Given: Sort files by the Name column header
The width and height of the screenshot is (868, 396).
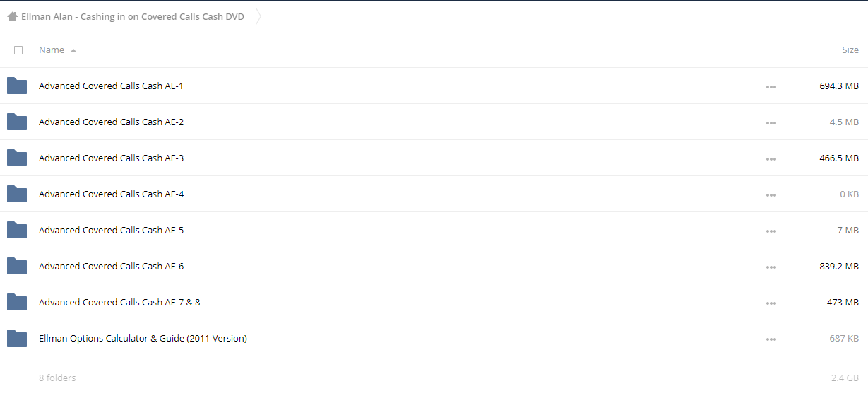Looking at the screenshot, I should point(52,50).
